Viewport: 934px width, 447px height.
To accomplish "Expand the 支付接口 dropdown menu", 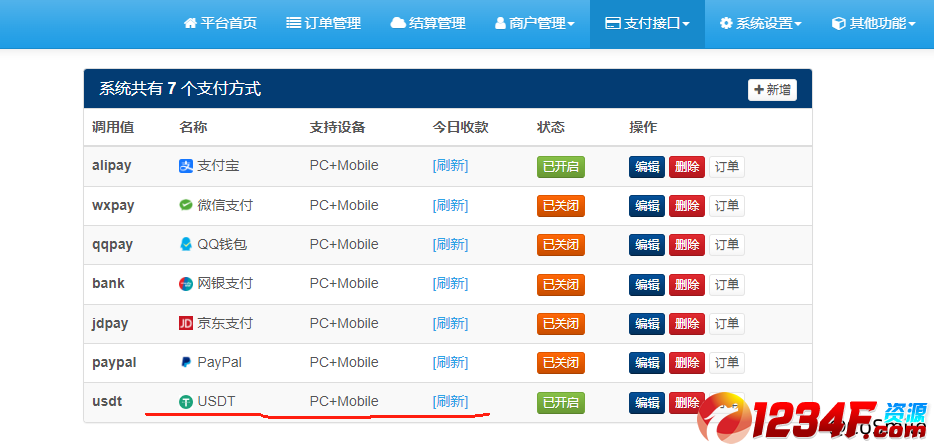I will [x=647, y=23].
